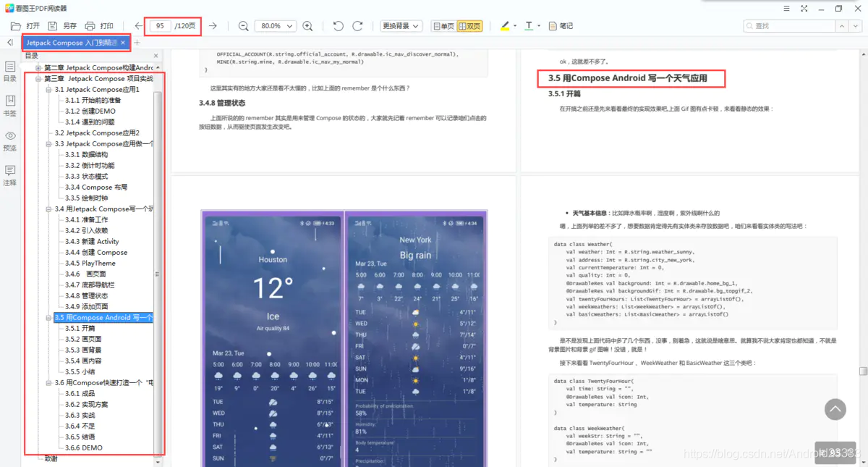Open the underline color dropdown arrow

(x=539, y=26)
